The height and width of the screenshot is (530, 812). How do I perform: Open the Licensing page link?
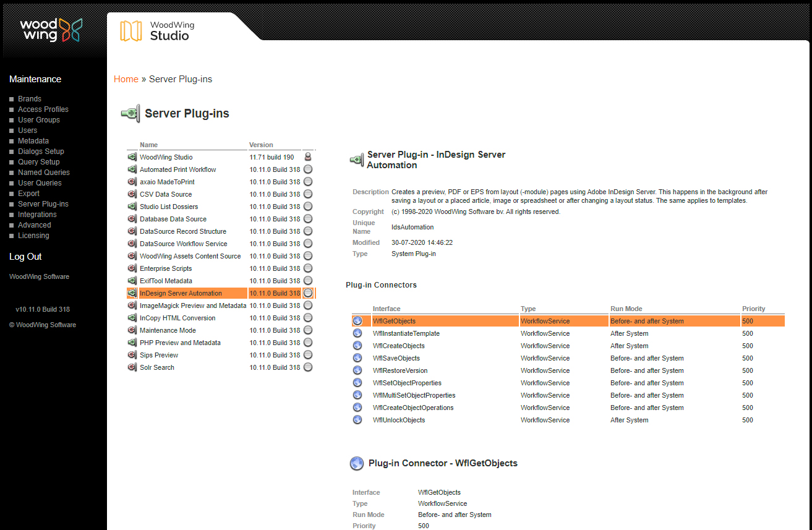[x=33, y=236]
